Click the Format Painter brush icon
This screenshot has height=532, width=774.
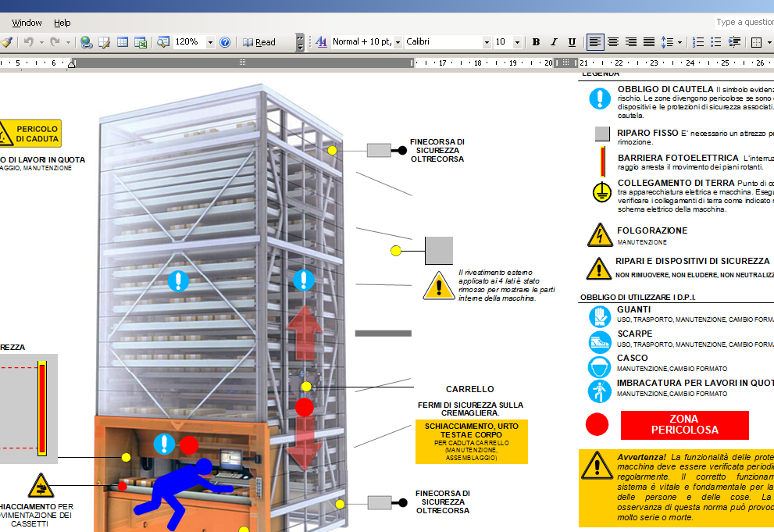point(6,42)
